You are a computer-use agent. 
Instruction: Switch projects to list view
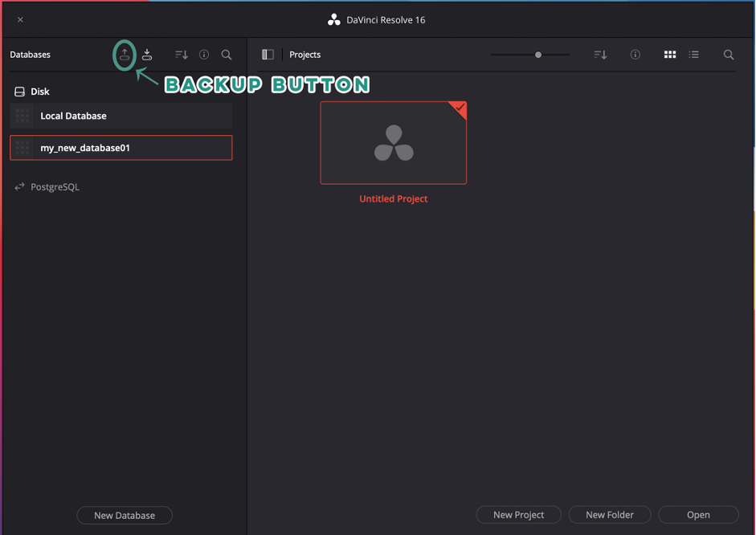694,55
